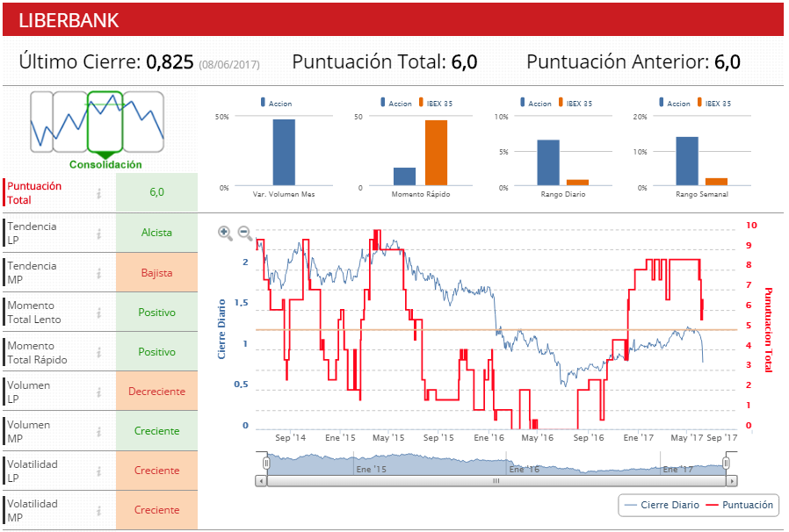Click the orange Rango Semanal bar
Image resolution: width=789 pixels, height=532 pixels.
[x=717, y=182]
